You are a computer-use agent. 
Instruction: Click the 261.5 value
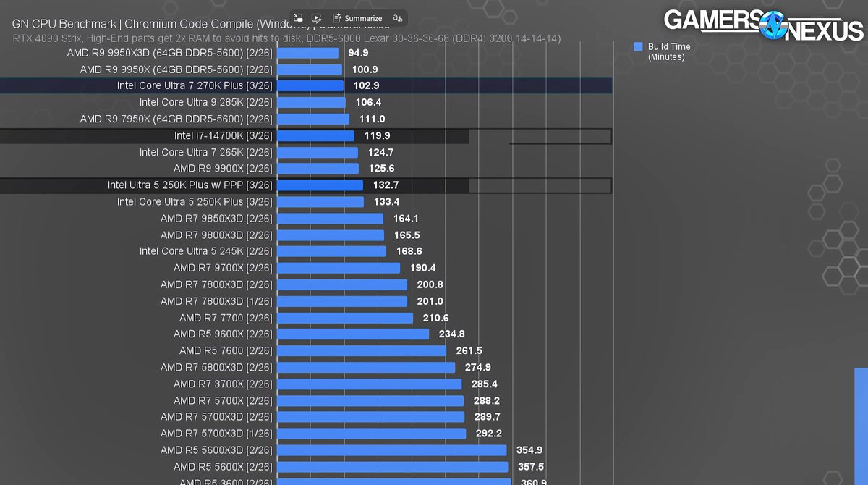tap(469, 350)
